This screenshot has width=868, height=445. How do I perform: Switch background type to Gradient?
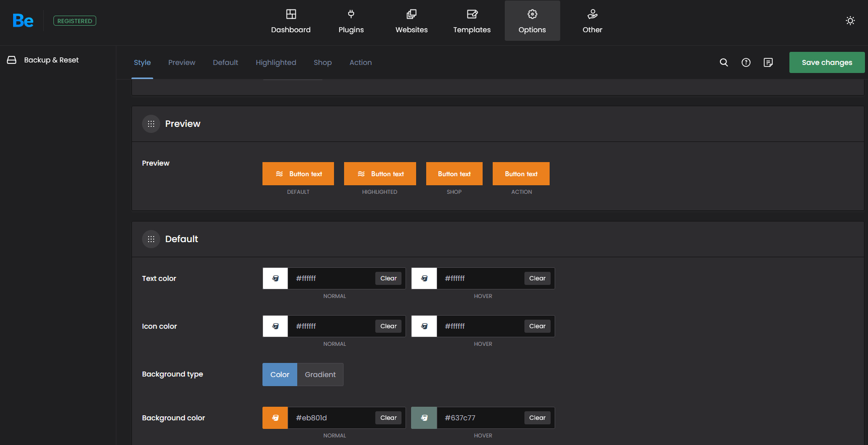(320, 375)
